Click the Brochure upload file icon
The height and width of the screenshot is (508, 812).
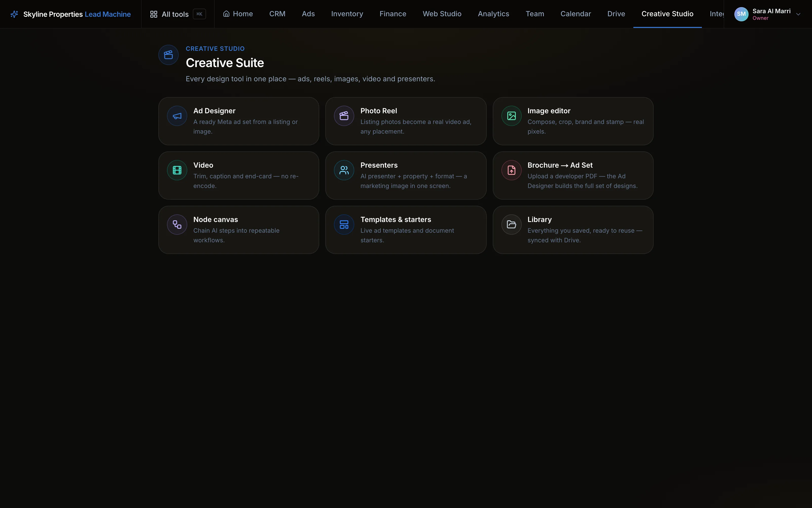(x=511, y=170)
